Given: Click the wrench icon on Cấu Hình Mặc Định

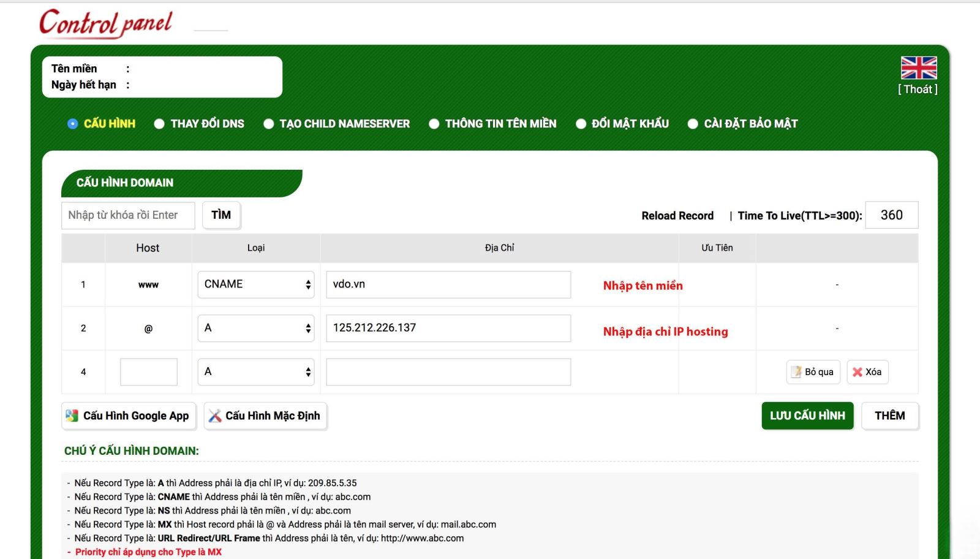Looking at the screenshot, I should click(216, 416).
